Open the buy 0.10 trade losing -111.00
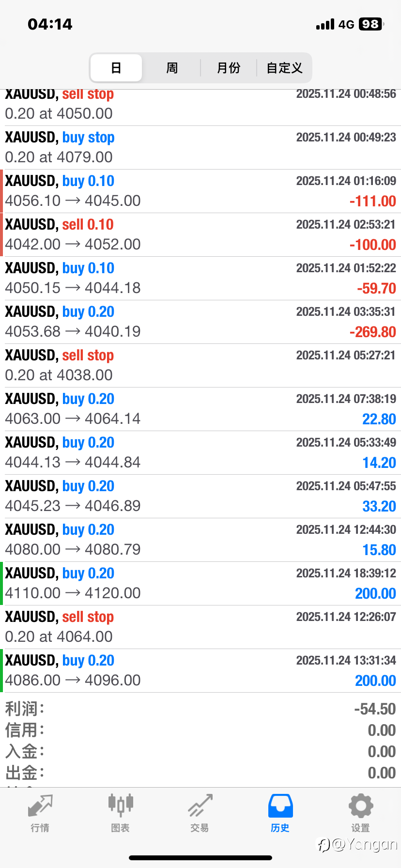Viewport: 401px width, 868px height. [200, 191]
